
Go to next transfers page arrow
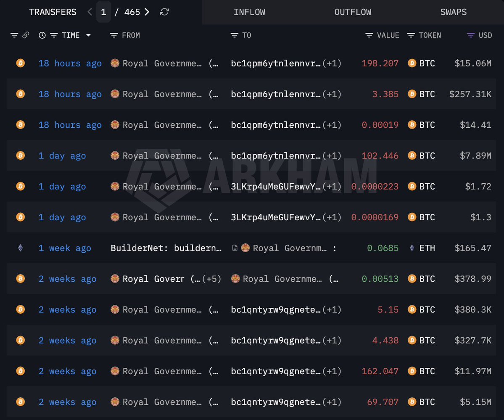pos(147,12)
